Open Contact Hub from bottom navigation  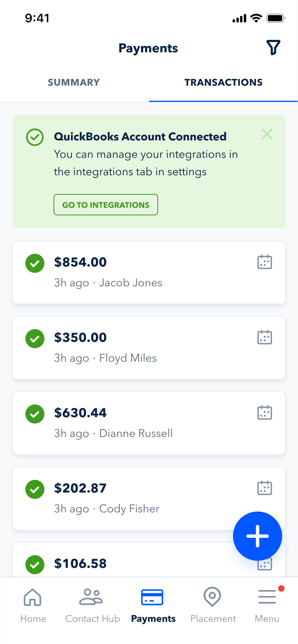pos(92,605)
